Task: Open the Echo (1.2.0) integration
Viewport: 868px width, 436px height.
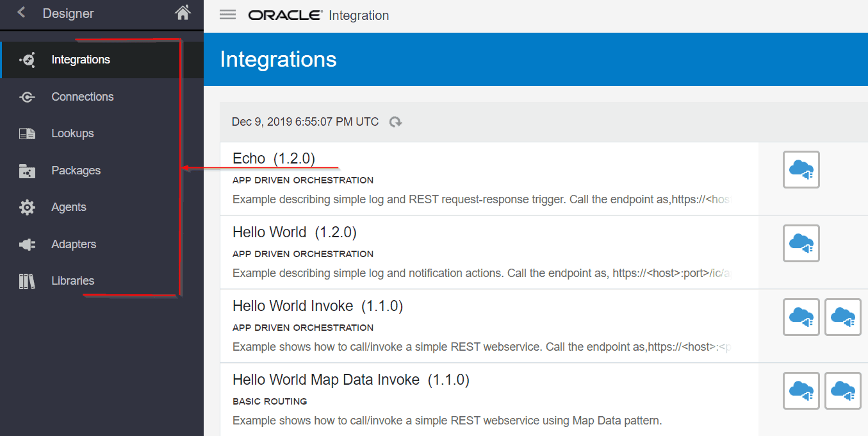Action: coord(274,158)
